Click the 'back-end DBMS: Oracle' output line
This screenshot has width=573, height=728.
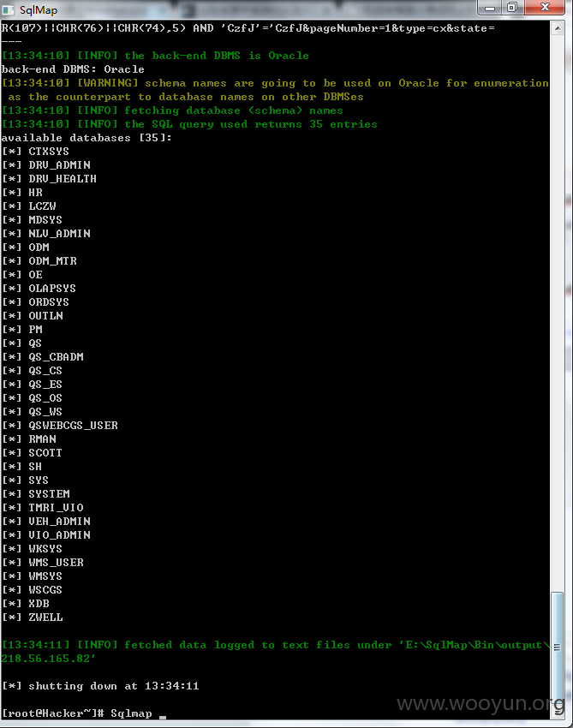click(x=73, y=69)
